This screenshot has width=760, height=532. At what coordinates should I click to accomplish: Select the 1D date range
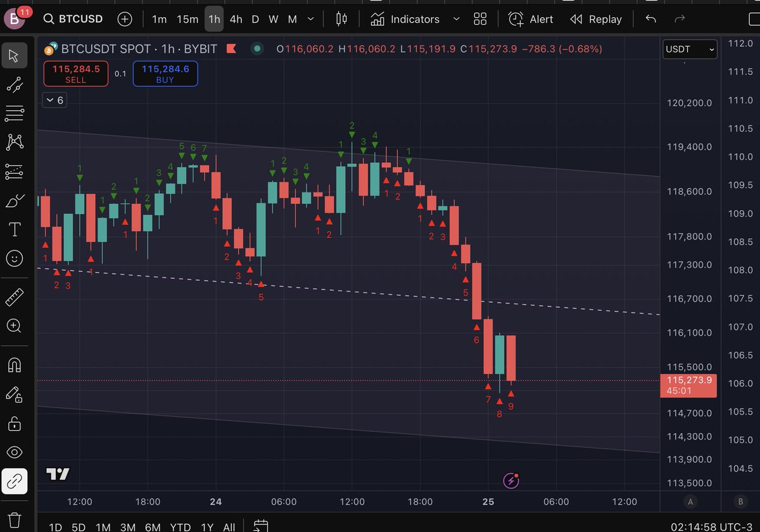coord(55,527)
